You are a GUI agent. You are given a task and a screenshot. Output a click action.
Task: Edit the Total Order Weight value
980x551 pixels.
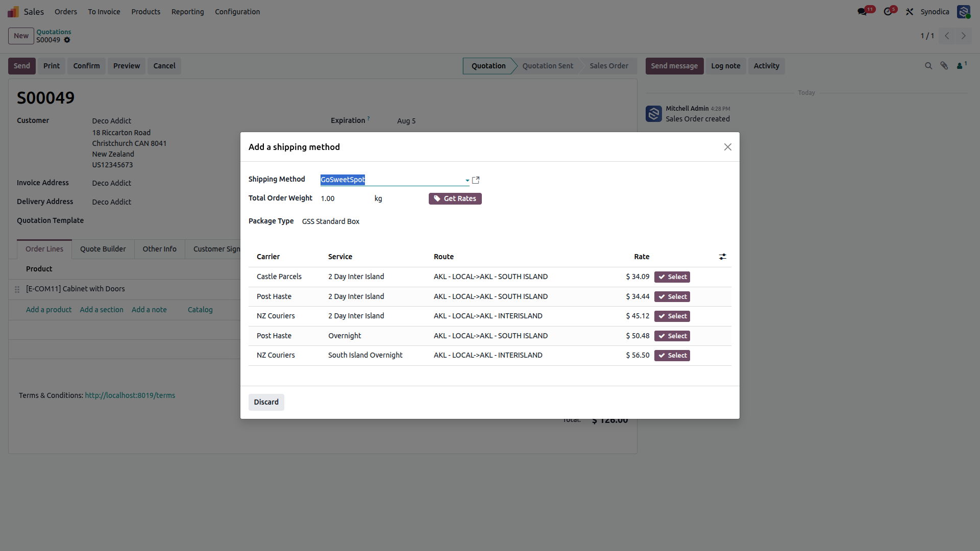coord(344,198)
